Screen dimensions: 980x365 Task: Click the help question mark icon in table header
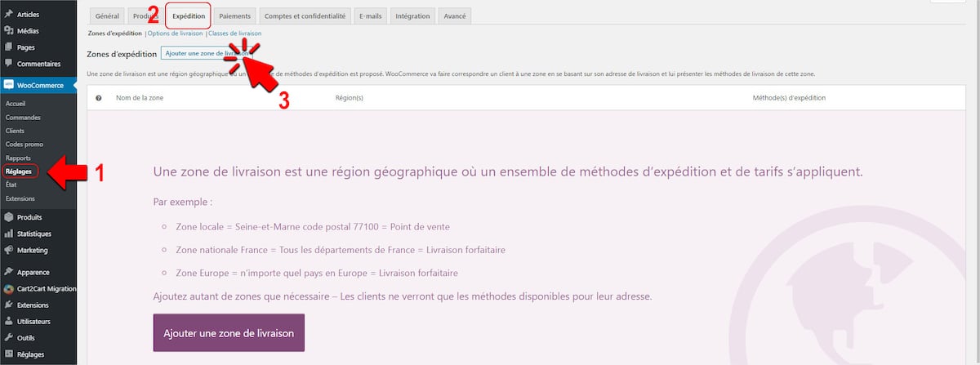99,98
